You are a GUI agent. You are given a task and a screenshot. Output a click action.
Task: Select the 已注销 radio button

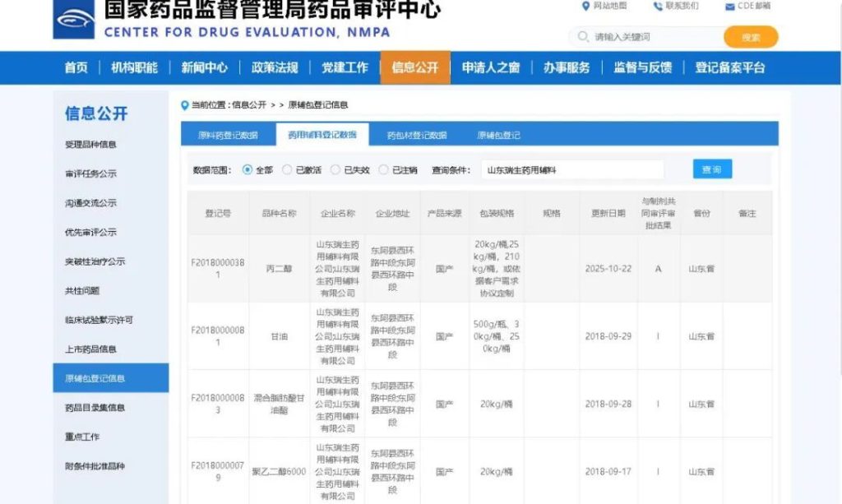pyautogui.click(x=384, y=170)
